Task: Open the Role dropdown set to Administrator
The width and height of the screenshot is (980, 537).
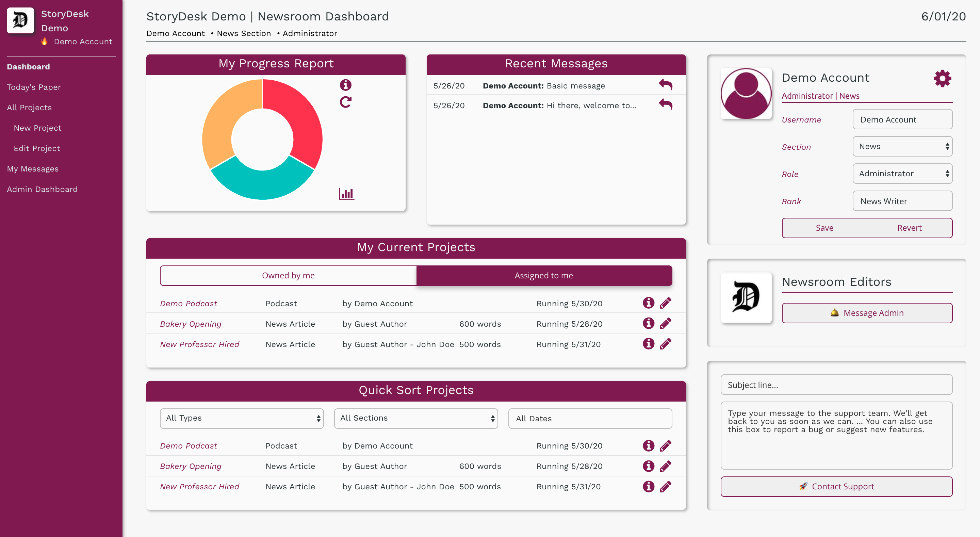Action: [902, 174]
